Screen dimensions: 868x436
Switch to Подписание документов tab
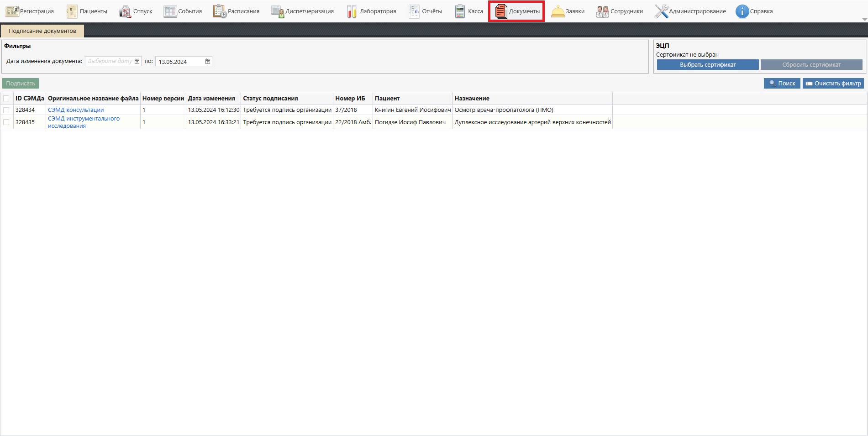(42, 31)
